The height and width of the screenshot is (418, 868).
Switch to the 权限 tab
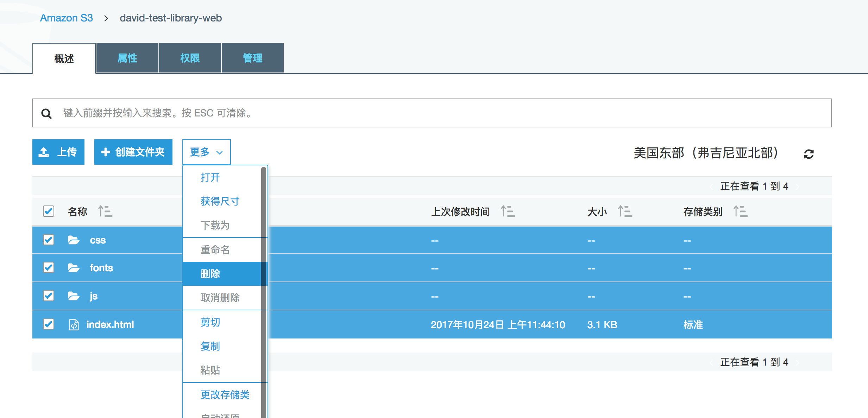coord(190,58)
